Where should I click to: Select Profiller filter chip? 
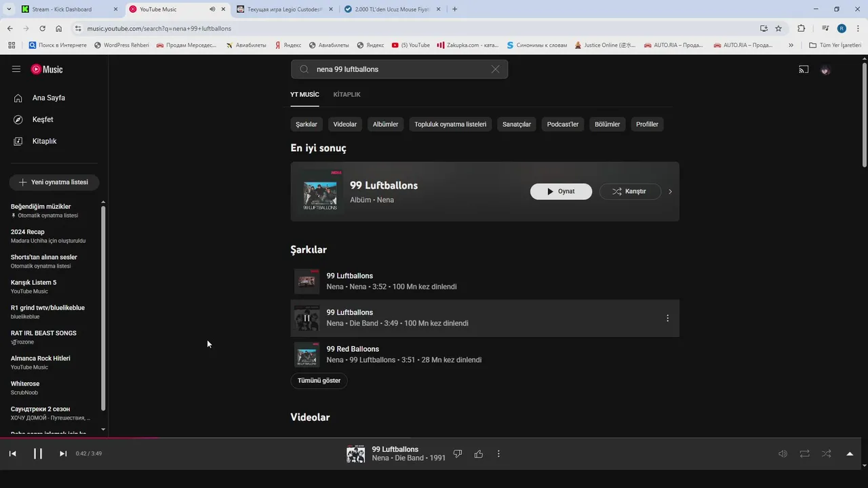tap(647, 125)
